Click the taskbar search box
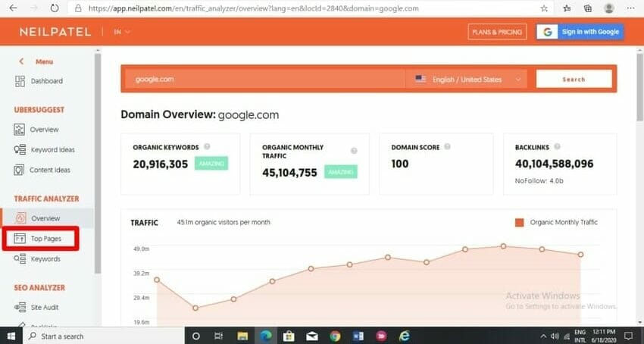This screenshot has width=644, height=344. click(x=103, y=336)
